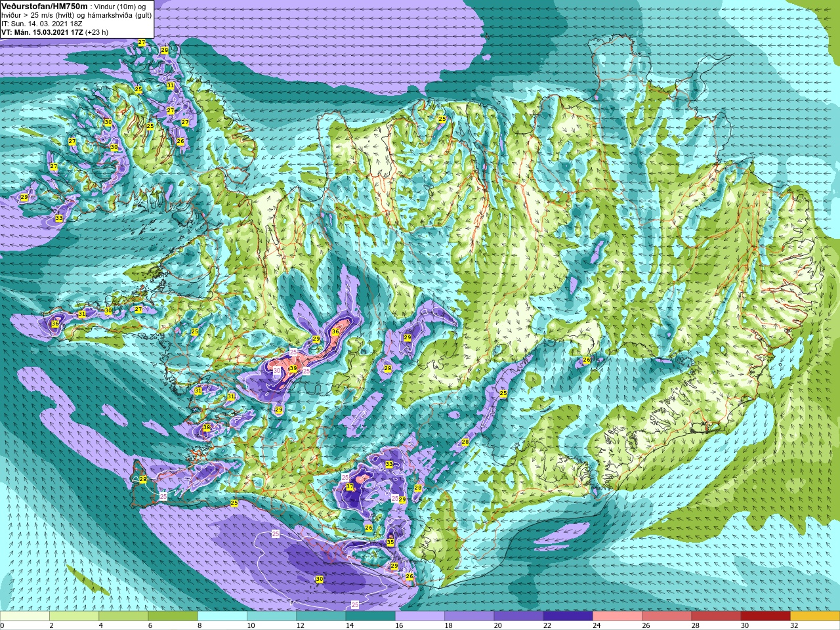This screenshot has width=840, height=630.
Task: Click the legend scale number 22
Action: coord(547,625)
